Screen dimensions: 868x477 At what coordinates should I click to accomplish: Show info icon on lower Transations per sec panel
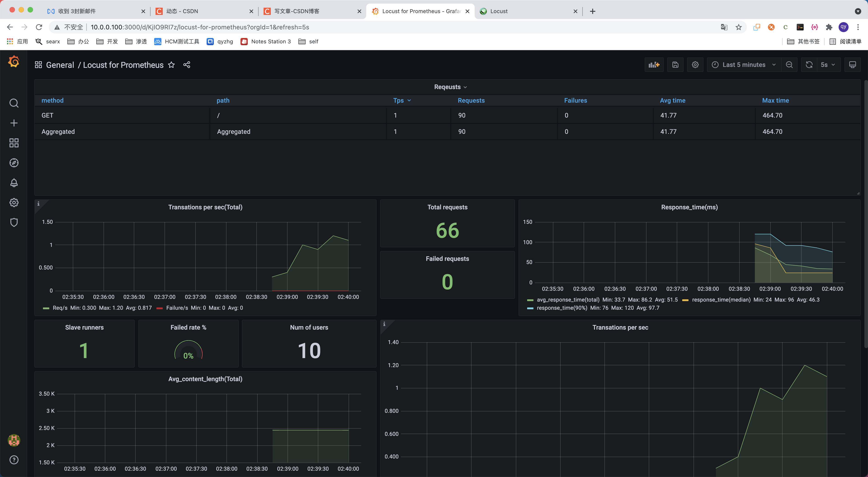coord(384,324)
